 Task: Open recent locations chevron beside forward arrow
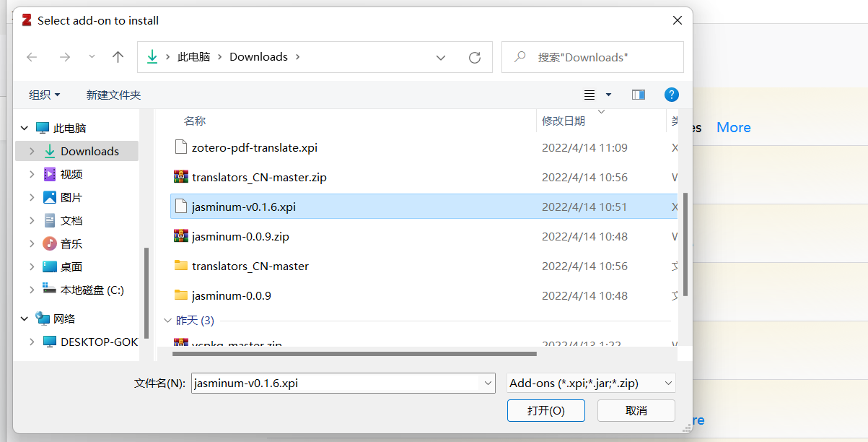(x=92, y=57)
